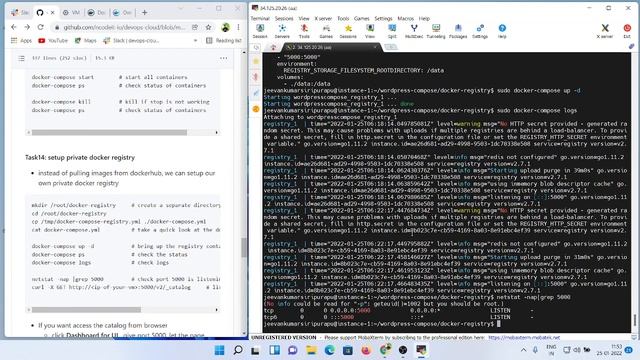This screenshot has width=640, height=360.
Task: Open the Reading list panel
Action: [x=224, y=40]
